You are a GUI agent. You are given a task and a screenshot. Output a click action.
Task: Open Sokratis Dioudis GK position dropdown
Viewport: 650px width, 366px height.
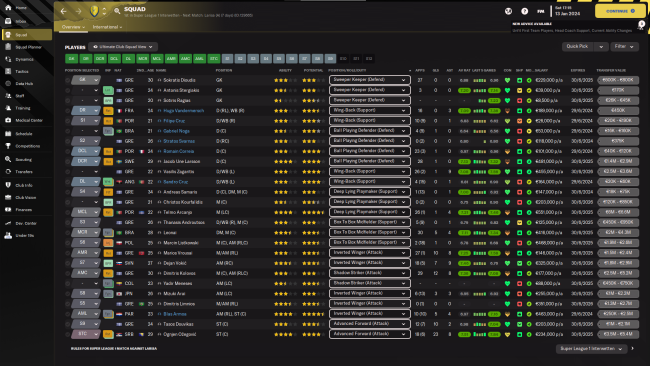coord(86,80)
